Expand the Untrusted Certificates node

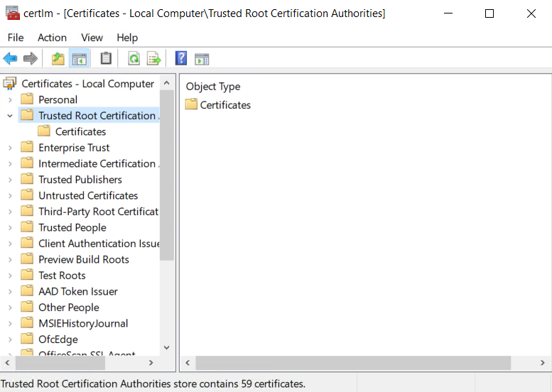coord(10,196)
